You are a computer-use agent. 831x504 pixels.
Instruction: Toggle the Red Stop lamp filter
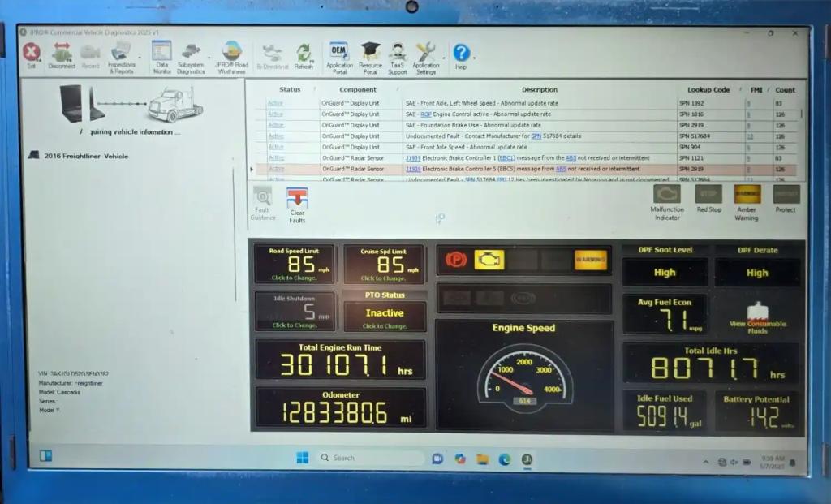click(x=708, y=195)
